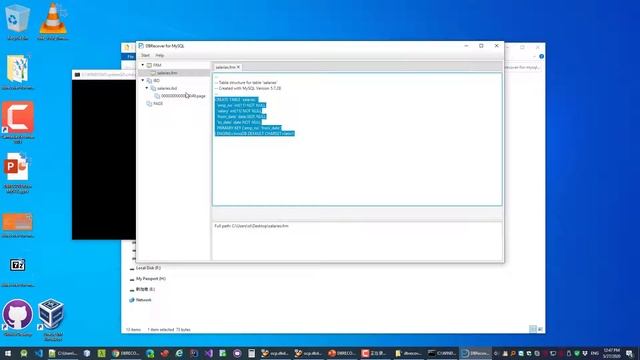Viewport: 640px width, 360px height.
Task: Close the salaries.frm tab
Action: [x=238, y=67]
